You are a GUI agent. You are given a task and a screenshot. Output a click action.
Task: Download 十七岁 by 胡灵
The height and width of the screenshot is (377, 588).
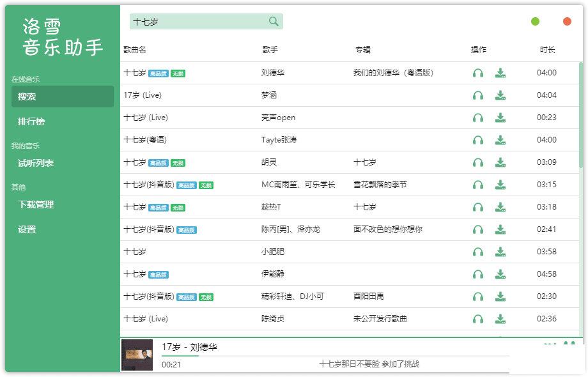click(x=500, y=163)
